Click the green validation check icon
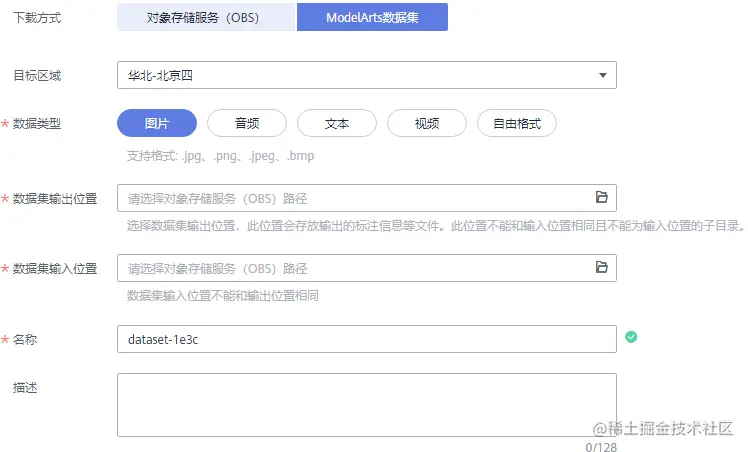This screenshot has width=748, height=452. (631, 337)
